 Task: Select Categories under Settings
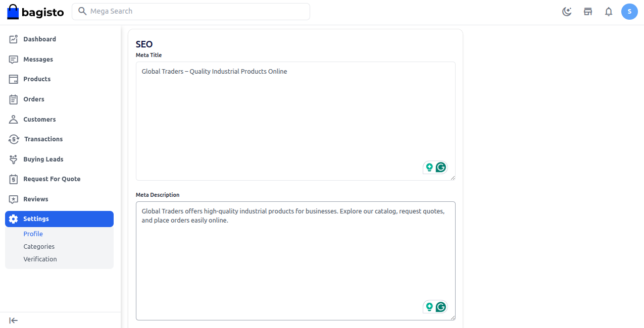(39, 247)
